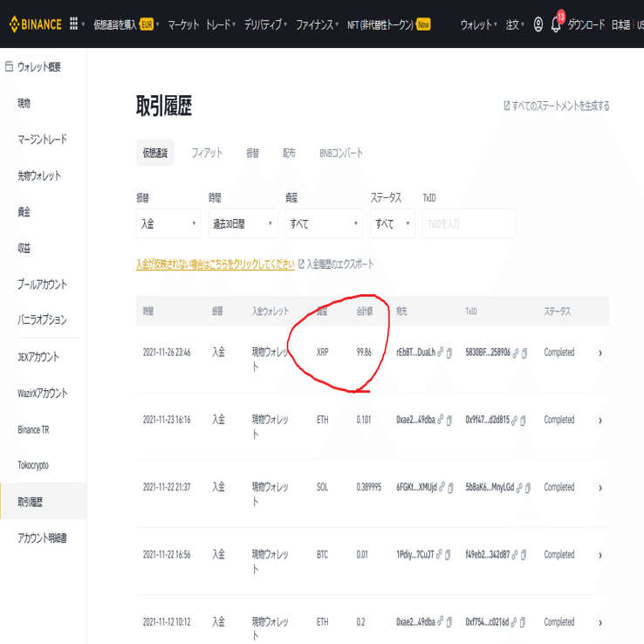Copy the 5830BF...258906 TxID
Image resolution: width=644 pixels, height=644 pixels.
(524, 353)
